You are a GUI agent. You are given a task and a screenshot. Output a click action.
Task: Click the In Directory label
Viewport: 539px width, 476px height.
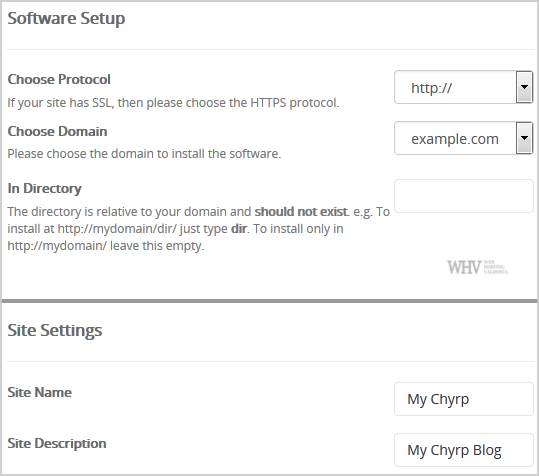(45, 189)
